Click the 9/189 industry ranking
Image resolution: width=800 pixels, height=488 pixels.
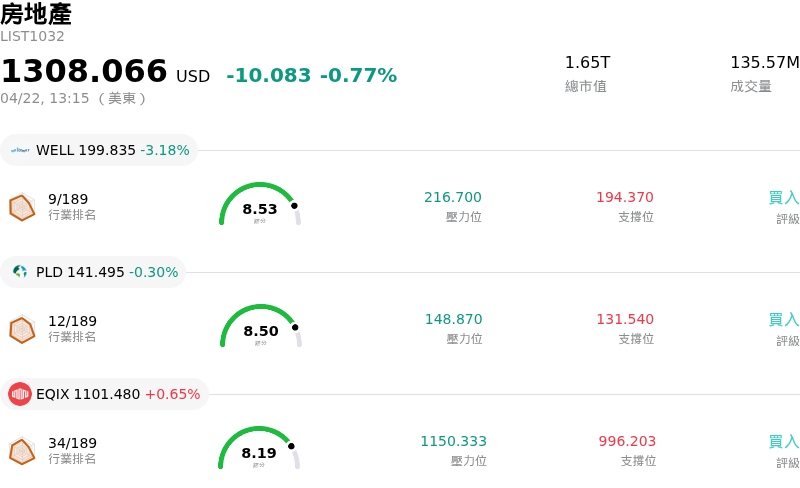tap(68, 199)
